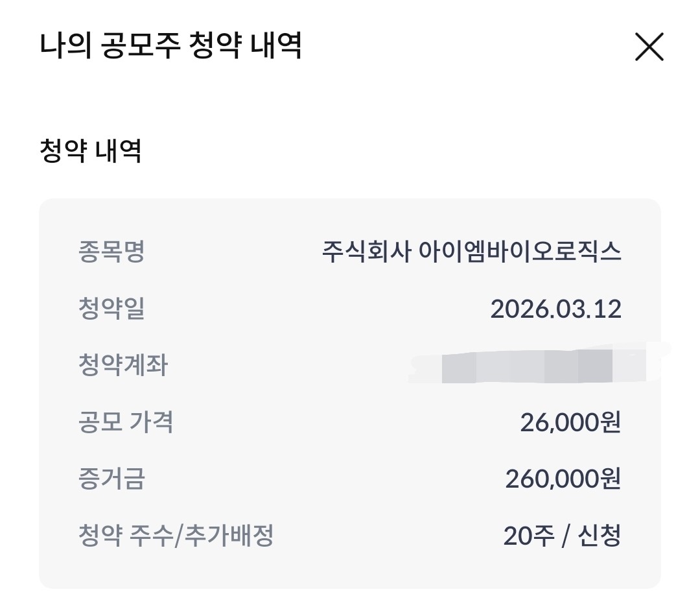Click empty bottom area of gray details card
The width and height of the screenshot is (700, 607).
tap(350, 573)
